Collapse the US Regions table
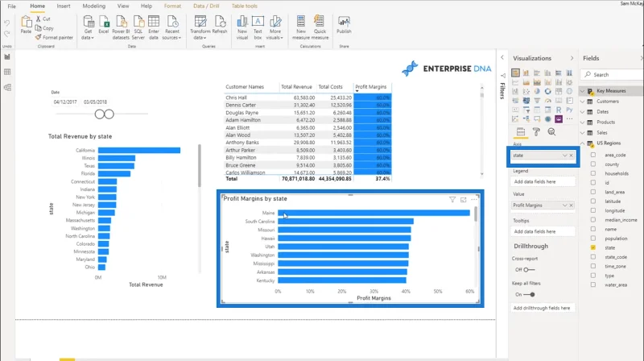 point(582,143)
